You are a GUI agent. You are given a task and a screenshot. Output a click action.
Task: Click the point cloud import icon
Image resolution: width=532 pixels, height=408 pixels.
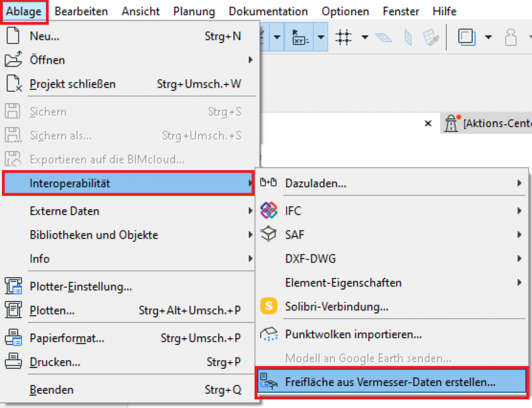268,334
